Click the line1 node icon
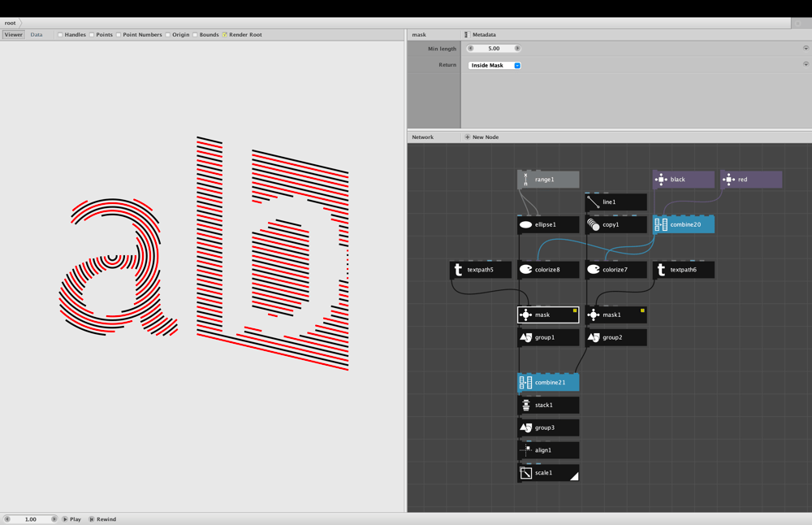812x525 pixels. 594,202
